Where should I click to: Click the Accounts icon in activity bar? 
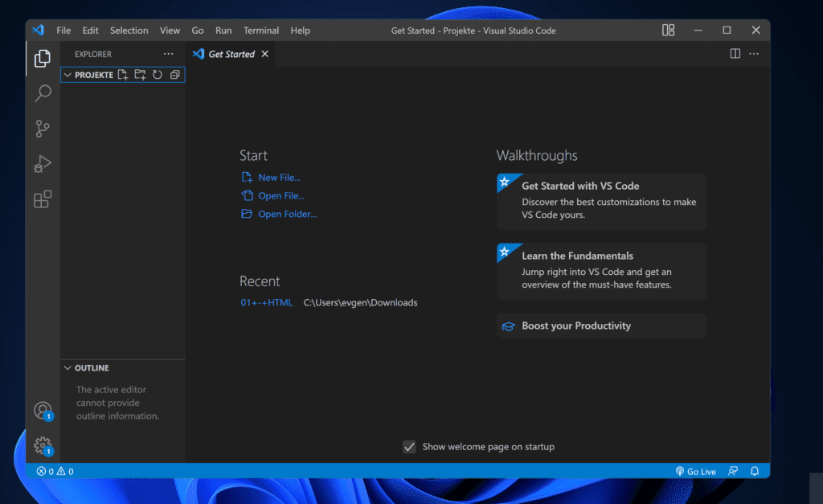click(x=43, y=411)
